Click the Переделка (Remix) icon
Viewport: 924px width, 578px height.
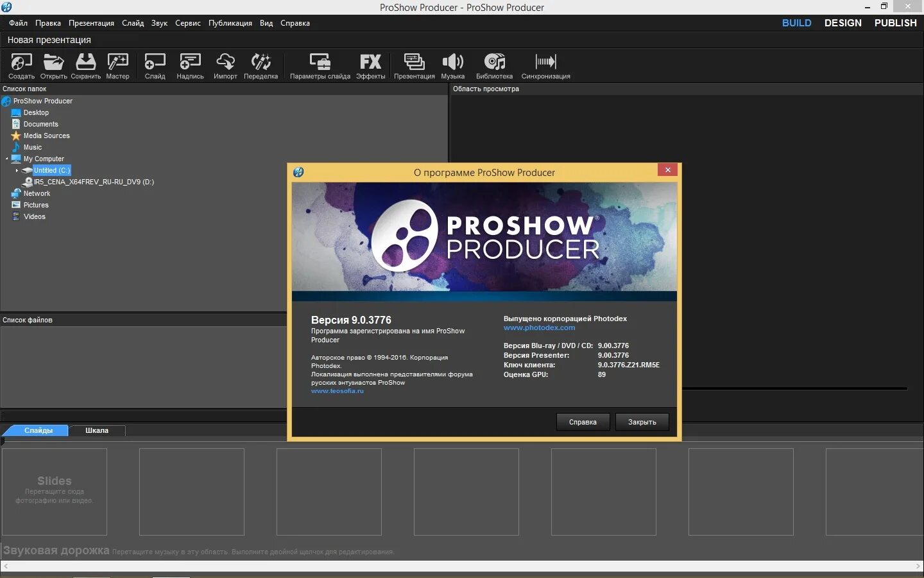[261, 66]
